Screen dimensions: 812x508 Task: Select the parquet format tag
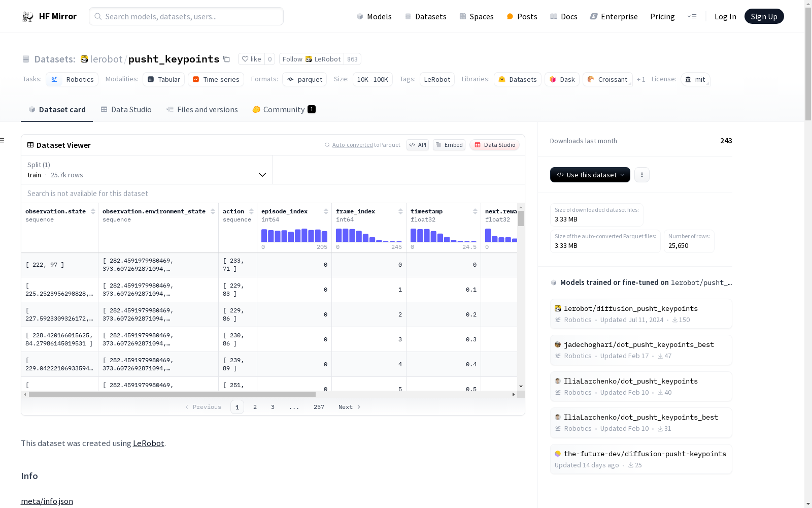click(x=304, y=80)
